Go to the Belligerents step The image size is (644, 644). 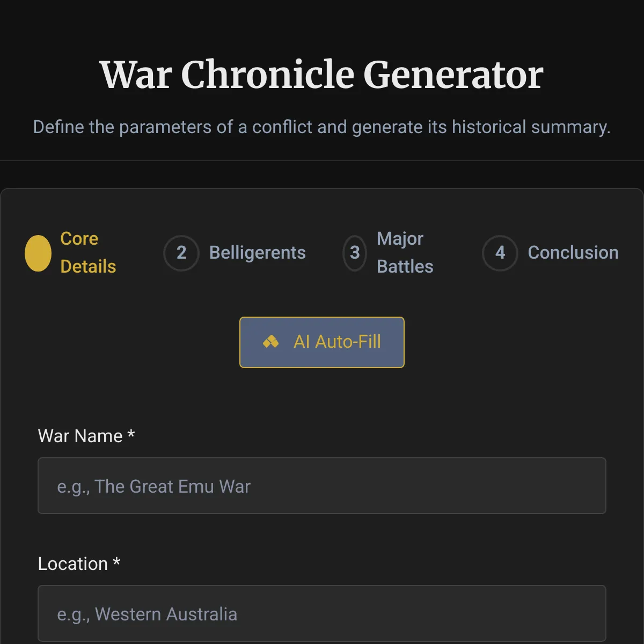(235, 253)
